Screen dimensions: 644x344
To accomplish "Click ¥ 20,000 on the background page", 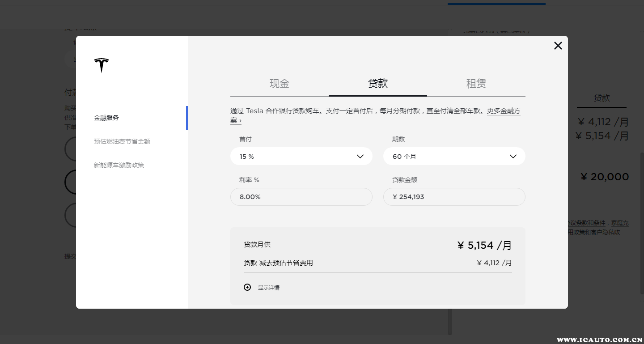I will point(605,177).
